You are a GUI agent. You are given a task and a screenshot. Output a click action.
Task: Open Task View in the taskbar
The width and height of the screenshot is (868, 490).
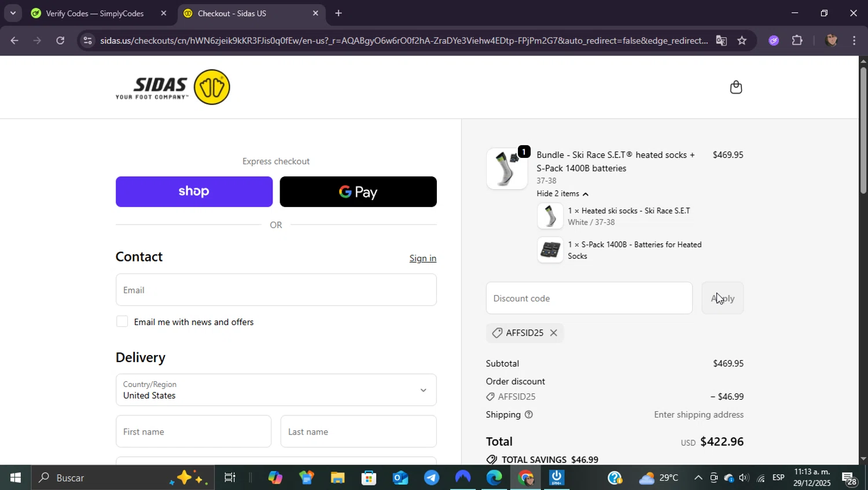coord(230,478)
